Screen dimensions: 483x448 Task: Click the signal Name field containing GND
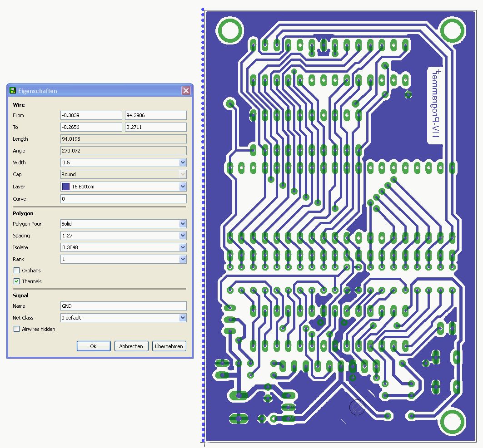coord(123,306)
